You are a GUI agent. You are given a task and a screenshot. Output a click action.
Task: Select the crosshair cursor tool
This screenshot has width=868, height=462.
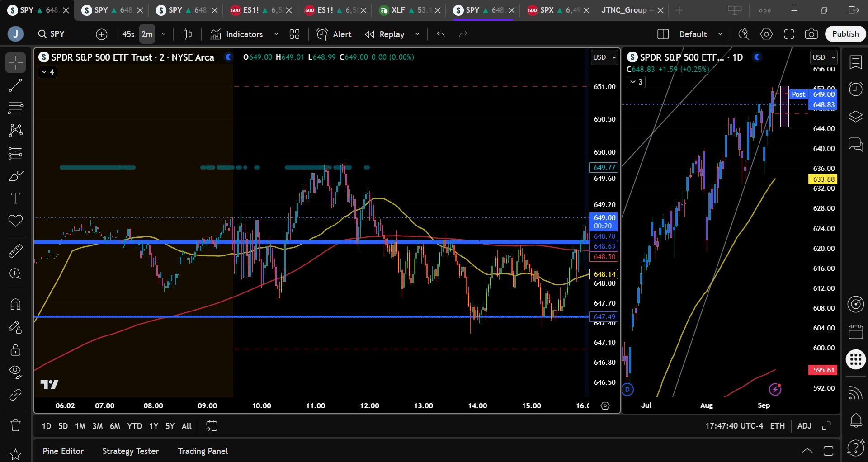(x=15, y=62)
